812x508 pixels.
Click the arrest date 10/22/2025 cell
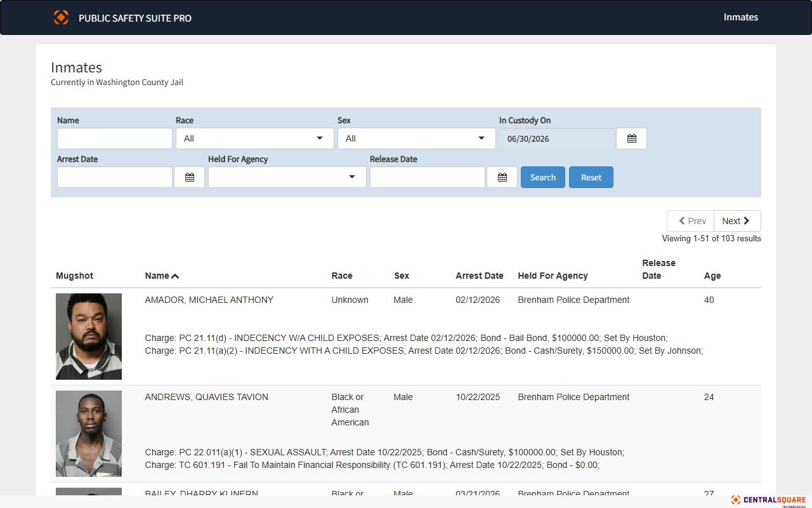pyautogui.click(x=478, y=397)
